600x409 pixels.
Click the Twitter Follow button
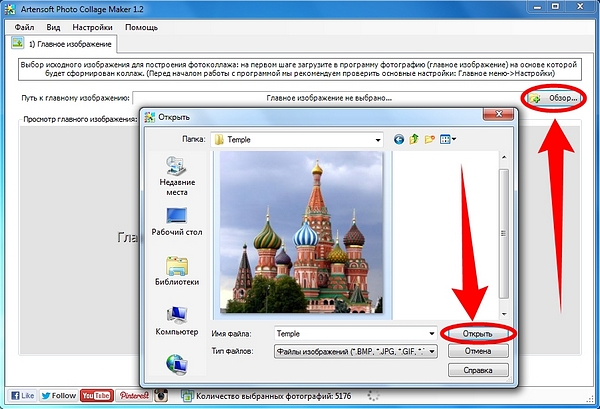59,396
